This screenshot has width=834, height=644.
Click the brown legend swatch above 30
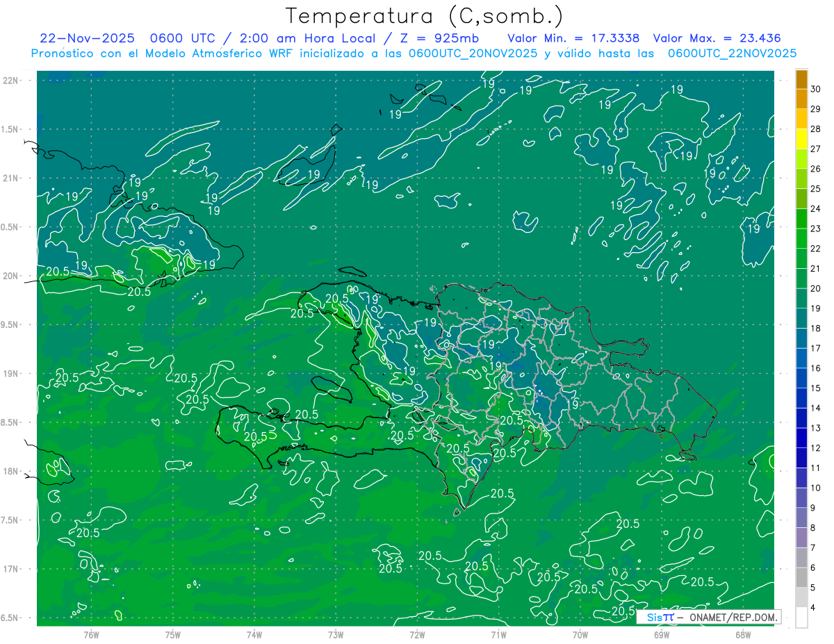pyautogui.click(x=802, y=79)
